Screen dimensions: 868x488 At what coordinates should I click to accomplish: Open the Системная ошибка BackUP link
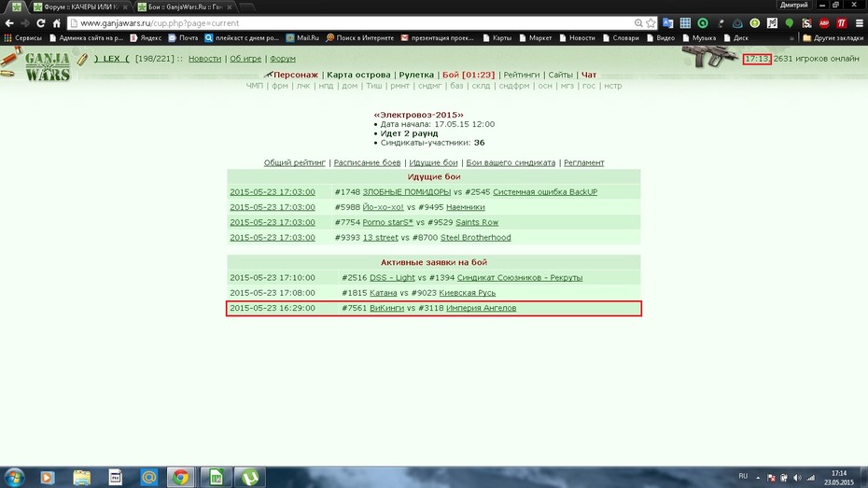point(545,192)
